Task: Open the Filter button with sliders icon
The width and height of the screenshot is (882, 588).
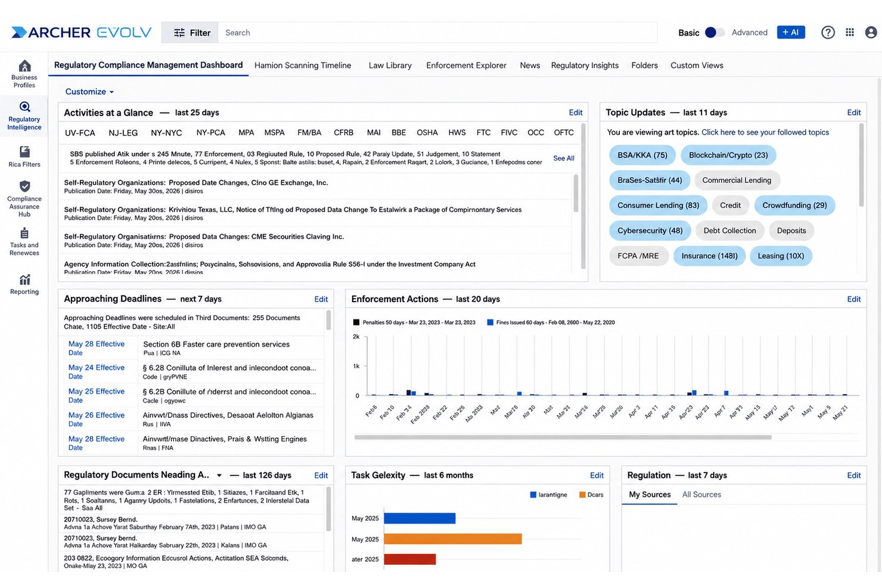Action: pyautogui.click(x=190, y=33)
